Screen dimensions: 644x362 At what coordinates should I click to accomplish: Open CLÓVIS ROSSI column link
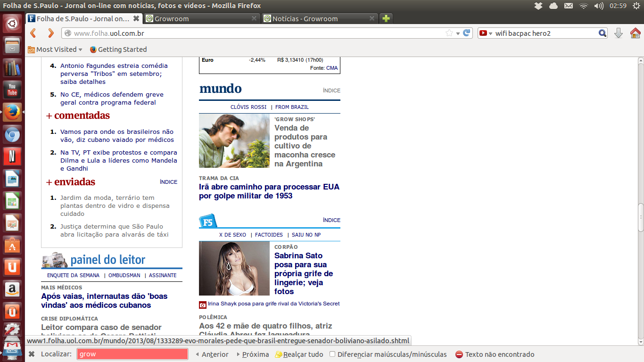coord(248,107)
